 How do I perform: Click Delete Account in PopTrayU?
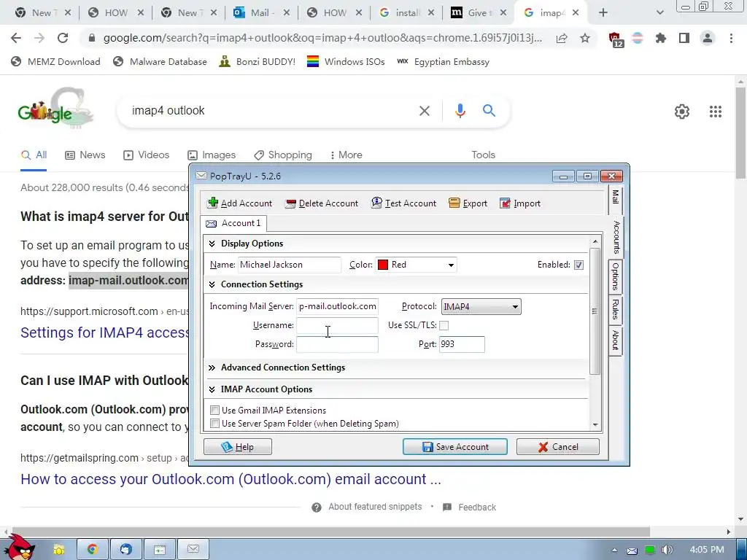(322, 203)
